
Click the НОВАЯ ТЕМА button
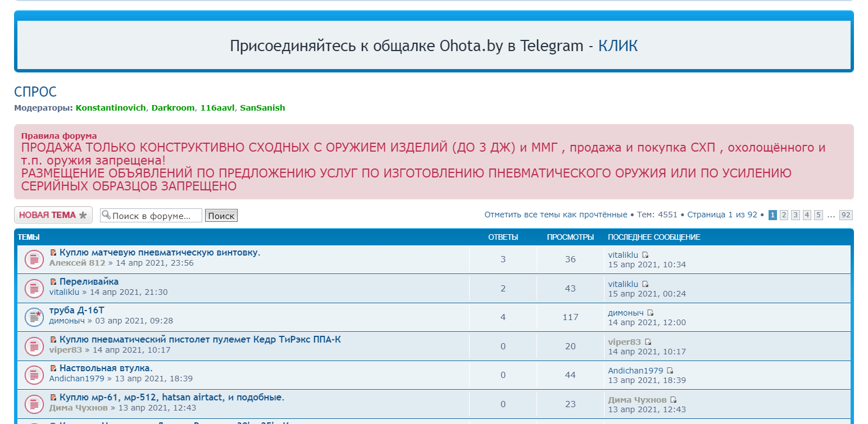click(53, 215)
